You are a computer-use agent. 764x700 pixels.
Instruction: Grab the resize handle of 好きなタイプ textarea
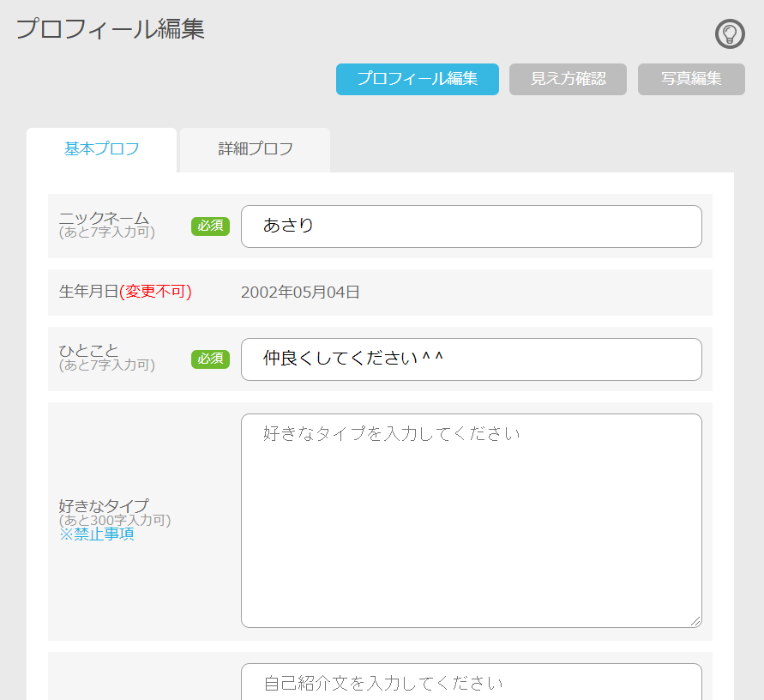pos(695,621)
